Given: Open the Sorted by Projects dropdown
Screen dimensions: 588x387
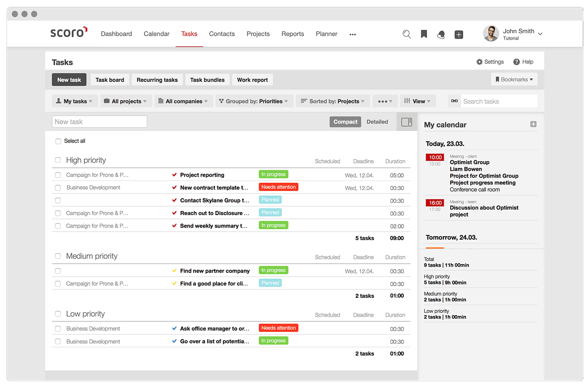Looking at the screenshot, I should (x=332, y=101).
